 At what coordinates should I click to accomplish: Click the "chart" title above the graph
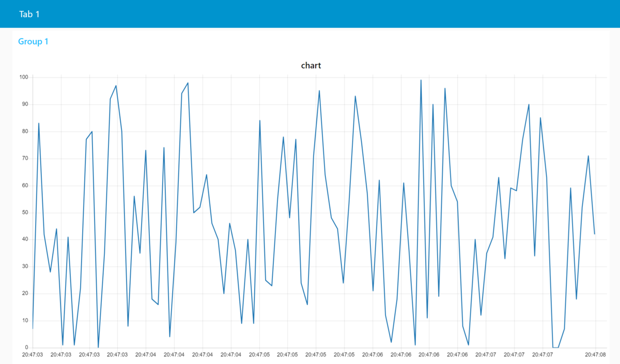pos(311,66)
